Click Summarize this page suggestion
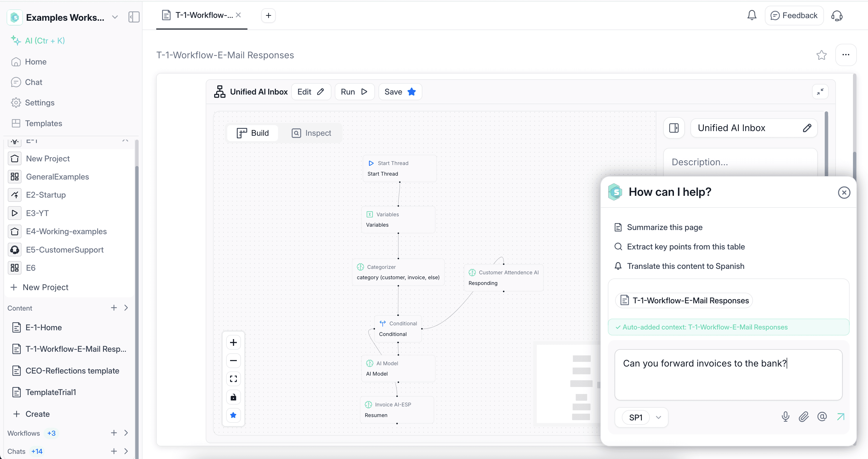This screenshot has height=459, width=868. (664, 227)
